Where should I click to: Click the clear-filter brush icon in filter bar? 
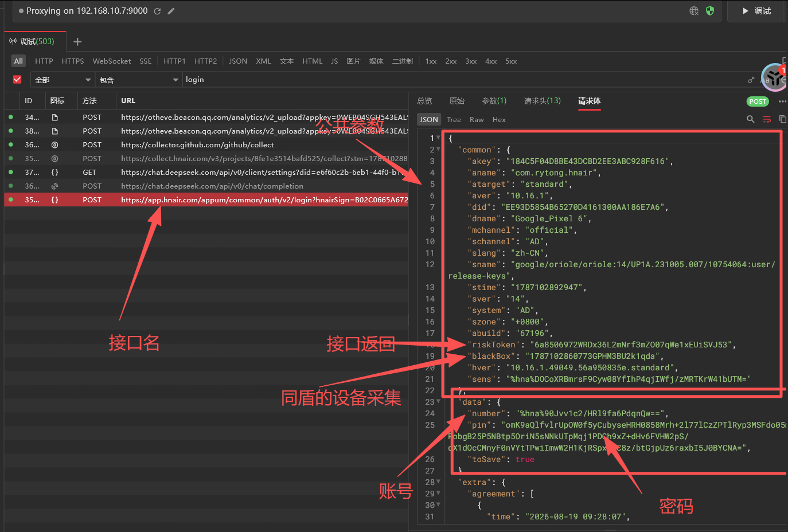[751, 80]
